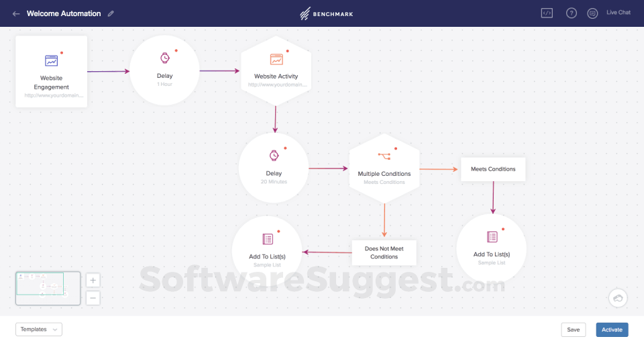Select the Multiple Conditions branch icon
Screen dimensions: 644x345
[x=384, y=156]
